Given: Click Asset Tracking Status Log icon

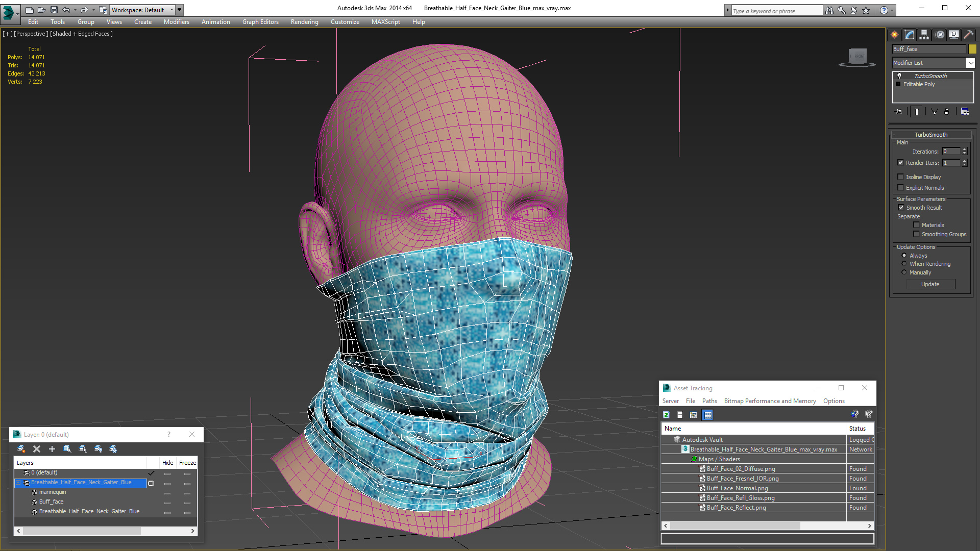Looking at the screenshot, I should [x=680, y=415].
